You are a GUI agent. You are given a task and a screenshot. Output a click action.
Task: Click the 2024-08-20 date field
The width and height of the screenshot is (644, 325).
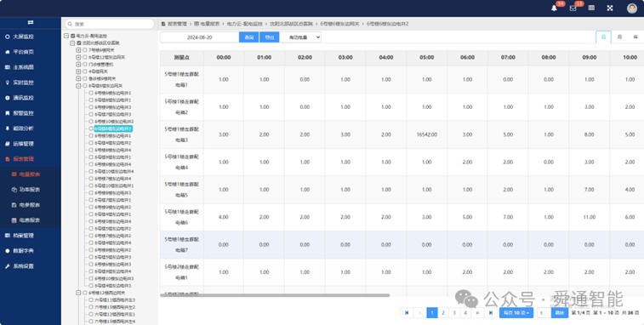[x=200, y=37]
